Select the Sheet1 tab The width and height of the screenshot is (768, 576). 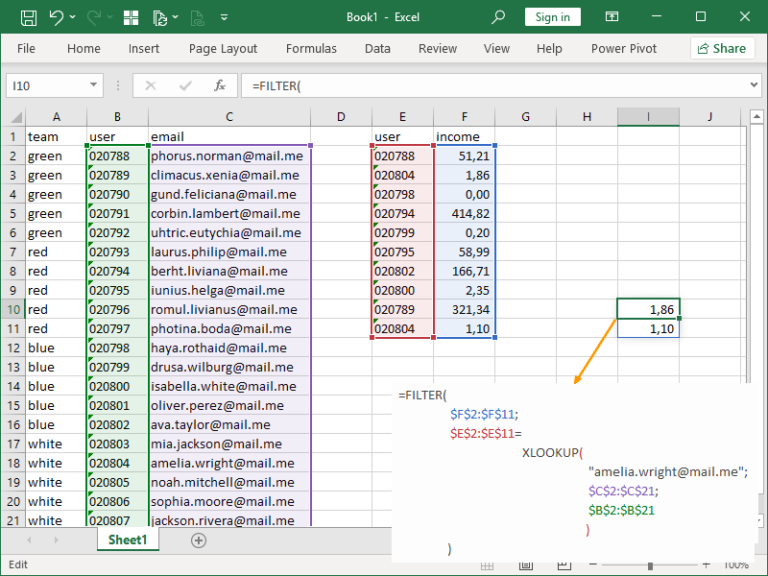127,540
